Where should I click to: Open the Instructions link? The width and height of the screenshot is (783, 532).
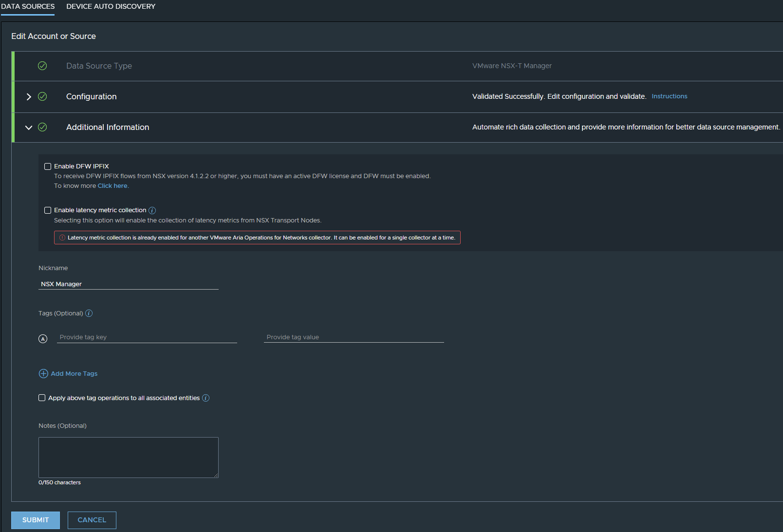(x=669, y=96)
